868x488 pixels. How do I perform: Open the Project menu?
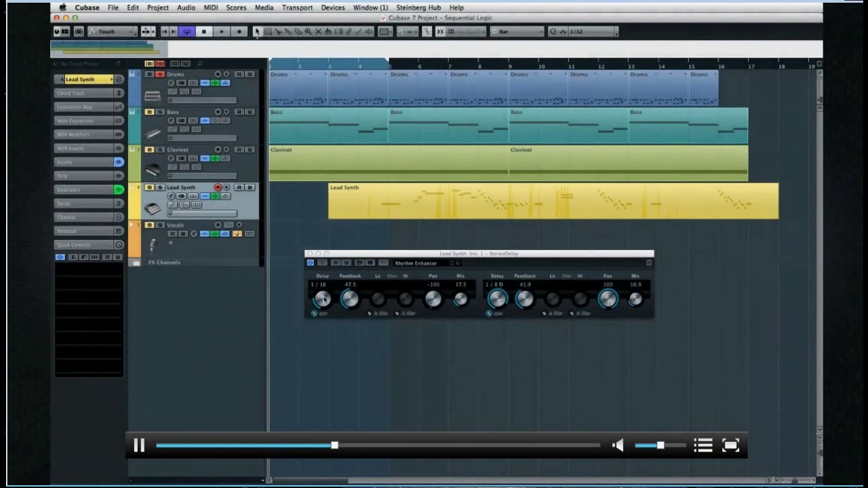coord(157,7)
